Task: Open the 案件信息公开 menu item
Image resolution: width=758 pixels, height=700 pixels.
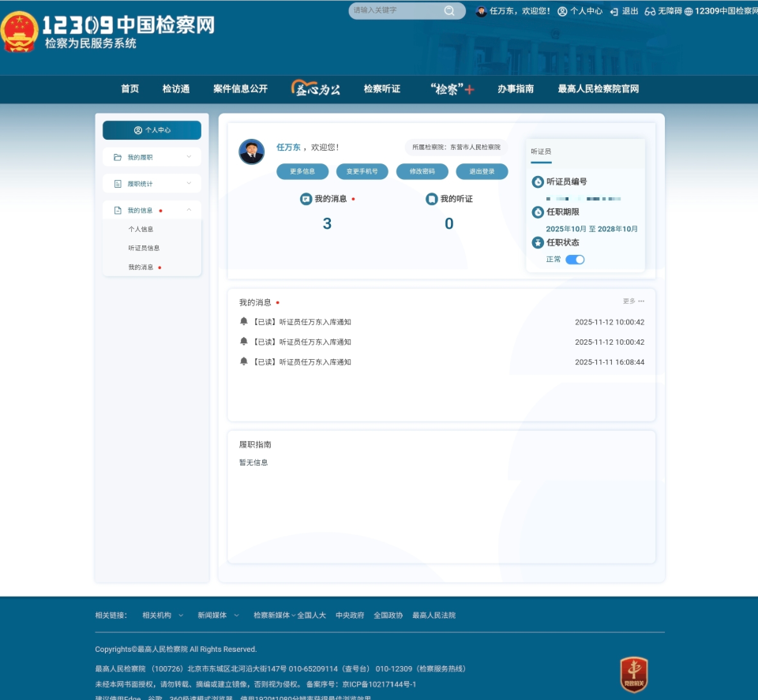Action: coord(242,89)
